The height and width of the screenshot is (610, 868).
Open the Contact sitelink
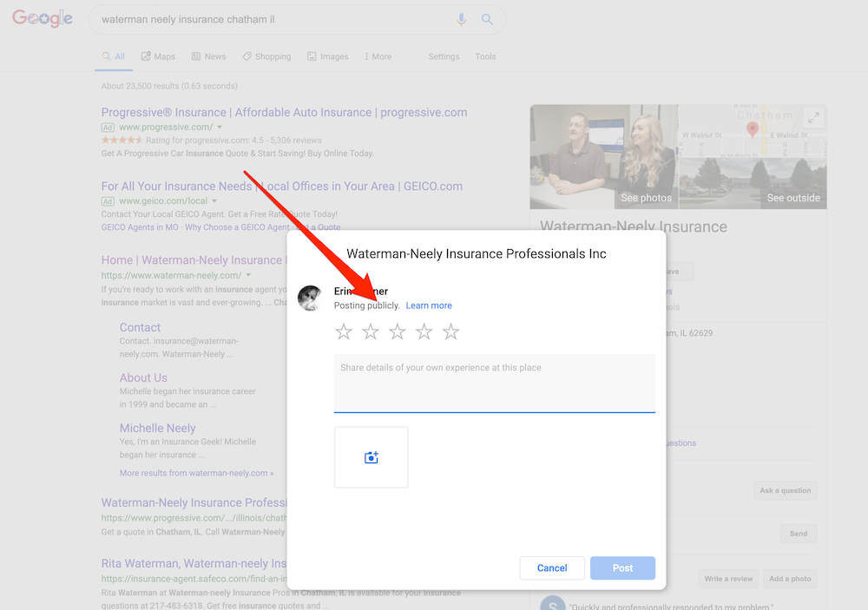pyautogui.click(x=140, y=327)
